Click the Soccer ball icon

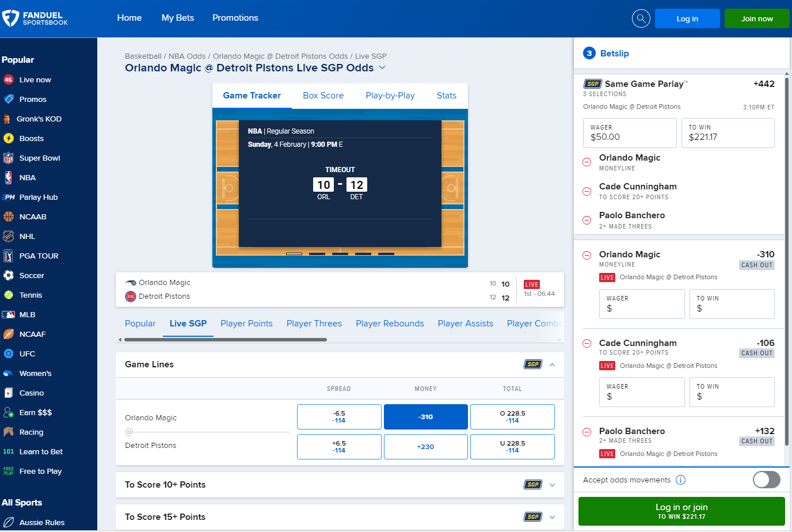point(9,276)
